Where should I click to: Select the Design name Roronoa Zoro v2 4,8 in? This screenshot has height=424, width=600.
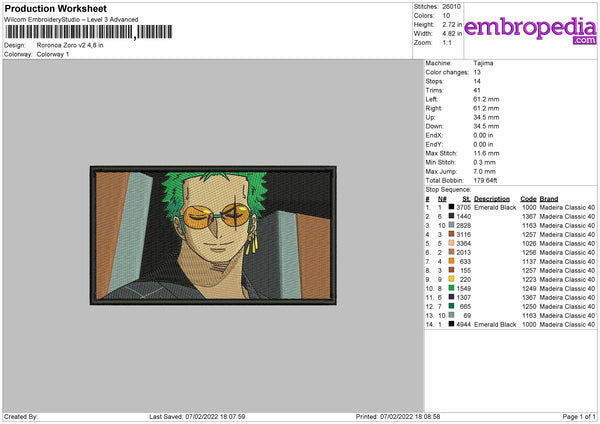click(70, 45)
